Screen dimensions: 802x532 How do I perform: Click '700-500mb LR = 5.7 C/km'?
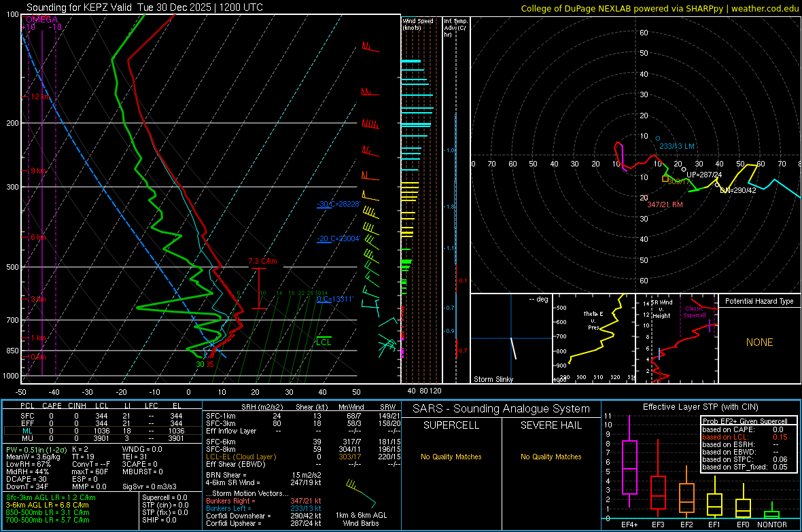(48, 520)
